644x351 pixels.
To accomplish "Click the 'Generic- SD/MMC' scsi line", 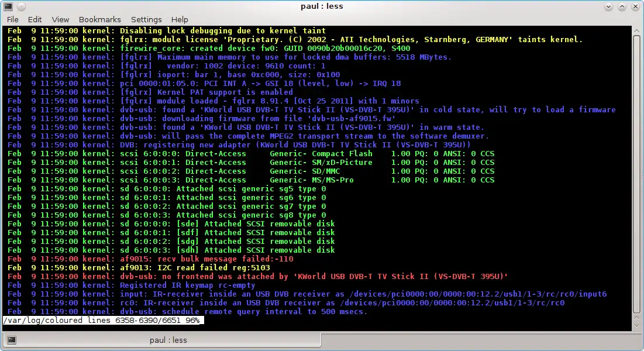I will [x=251, y=171].
